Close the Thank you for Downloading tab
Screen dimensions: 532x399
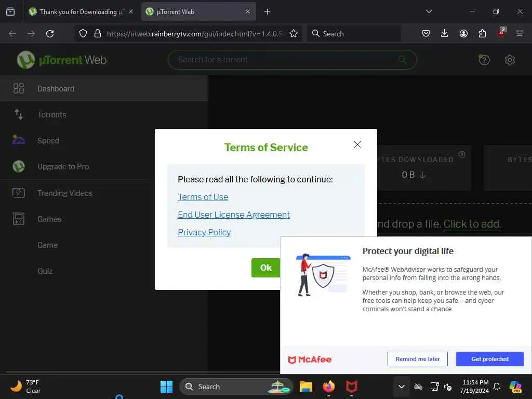[x=131, y=12]
